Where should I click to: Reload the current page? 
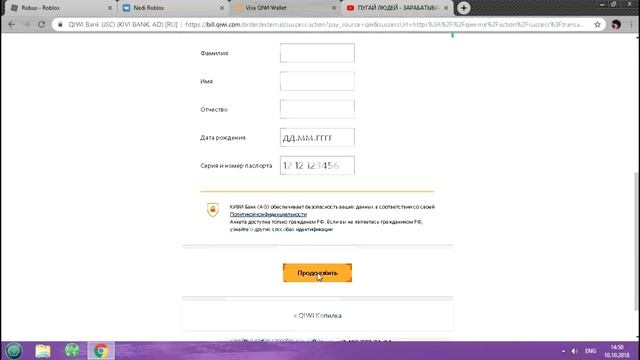point(42,24)
